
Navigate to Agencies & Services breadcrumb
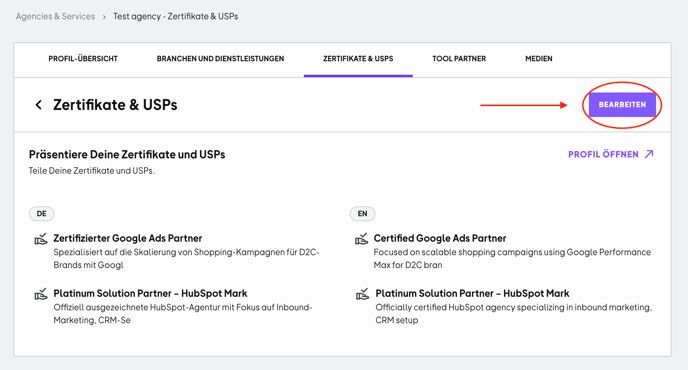[x=55, y=16]
